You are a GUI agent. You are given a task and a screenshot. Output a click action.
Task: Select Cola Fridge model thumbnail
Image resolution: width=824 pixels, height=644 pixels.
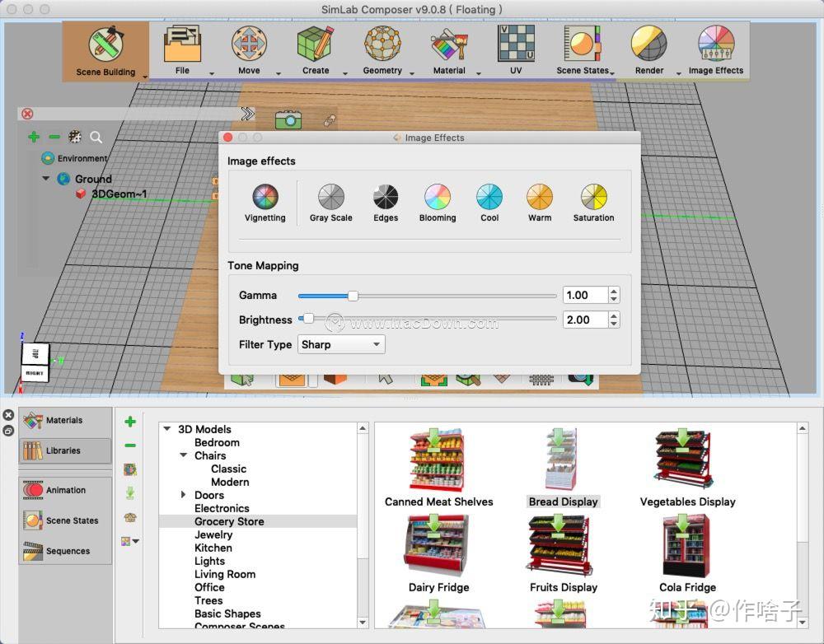point(686,546)
